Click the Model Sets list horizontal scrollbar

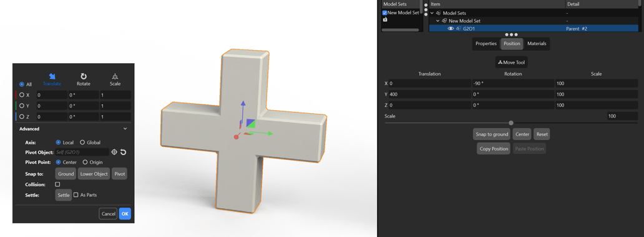click(x=401, y=29)
